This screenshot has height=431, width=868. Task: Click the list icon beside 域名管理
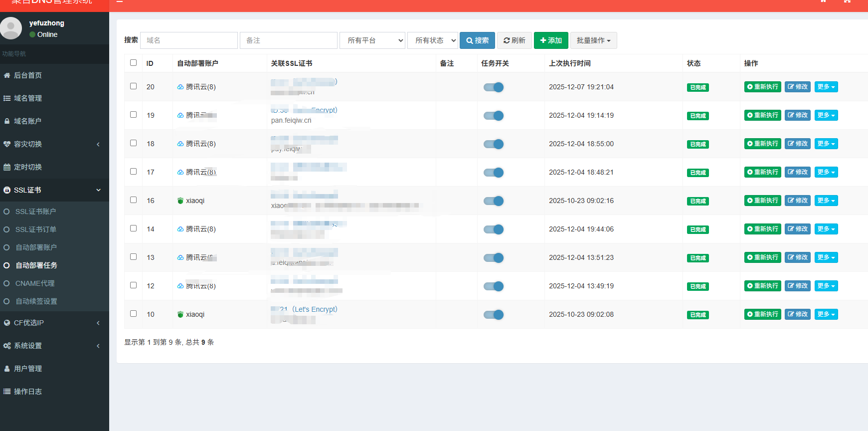7,98
